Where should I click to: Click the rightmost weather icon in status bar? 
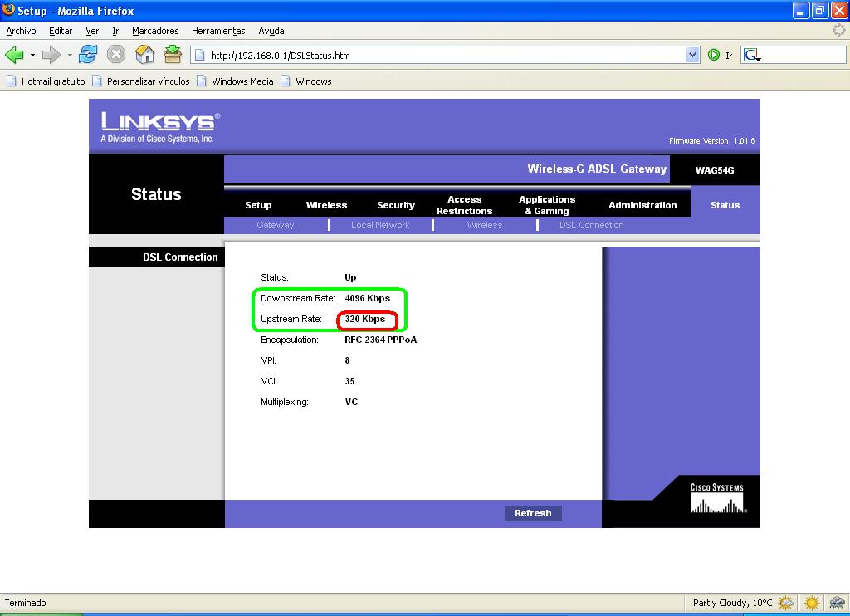(x=838, y=603)
